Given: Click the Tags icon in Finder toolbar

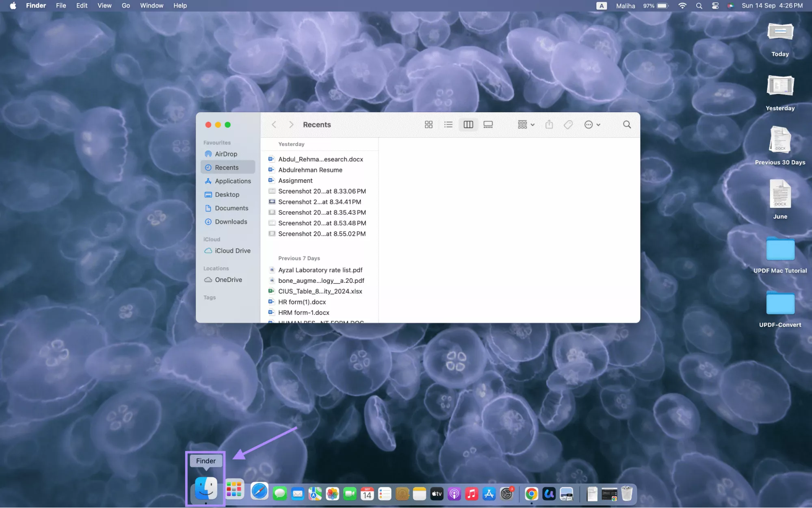Looking at the screenshot, I should (x=568, y=124).
